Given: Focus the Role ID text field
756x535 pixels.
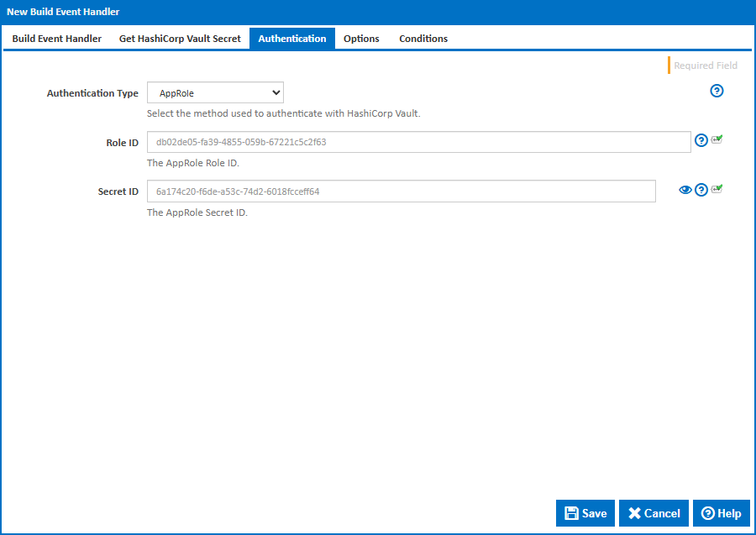Looking at the screenshot, I should pyautogui.click(x=418, y=142).
